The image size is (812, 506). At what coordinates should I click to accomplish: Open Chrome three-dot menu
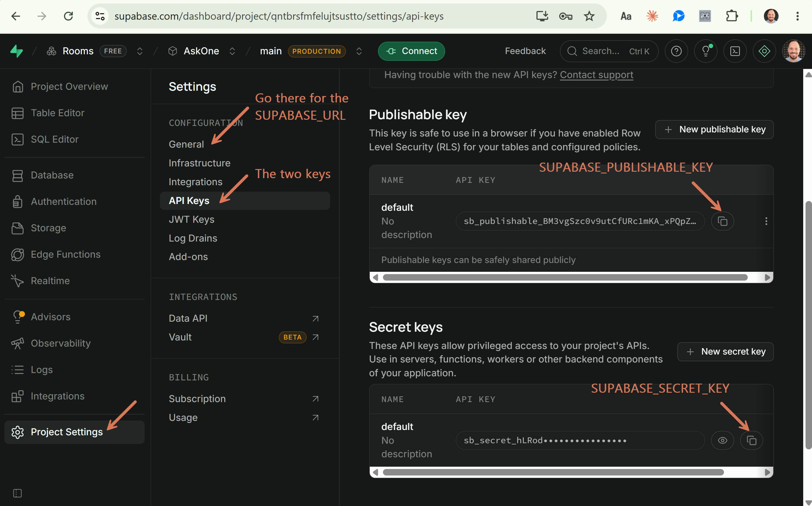coord(798,16)
